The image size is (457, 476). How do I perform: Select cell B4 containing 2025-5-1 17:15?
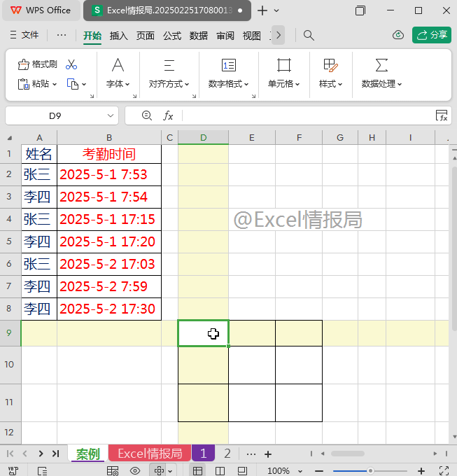[x=108, y=219]
